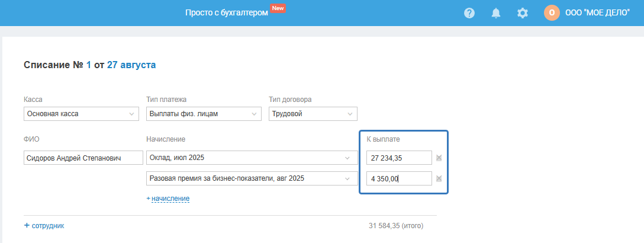Add another accrual with "+ начисление"

click(x=168, y=199)
